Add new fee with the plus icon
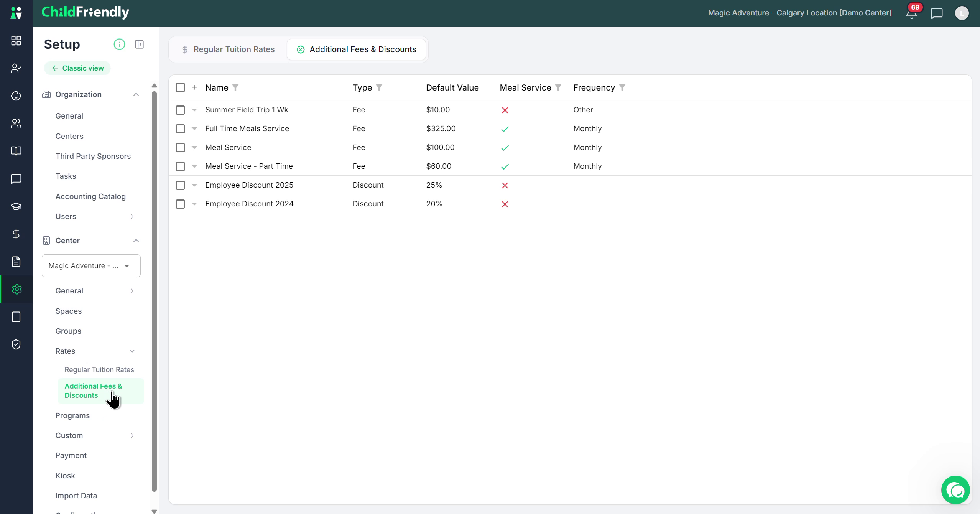Screen dimensions: 980x514 194,87
